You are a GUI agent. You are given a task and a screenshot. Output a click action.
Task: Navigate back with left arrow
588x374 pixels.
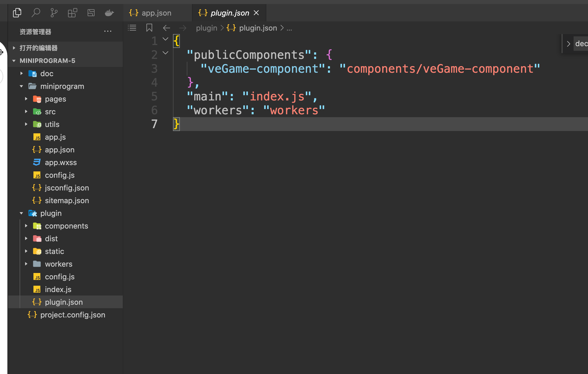[x=166, y=28]
